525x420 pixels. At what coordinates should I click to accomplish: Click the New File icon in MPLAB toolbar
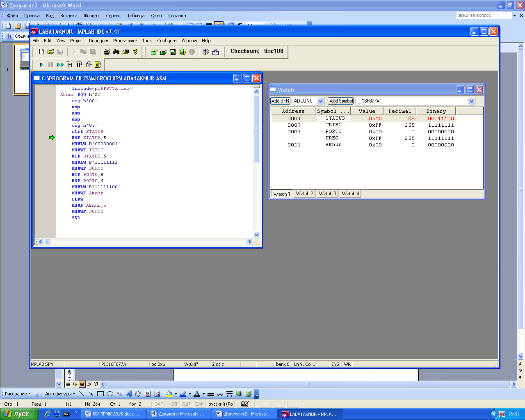point(41,52)
